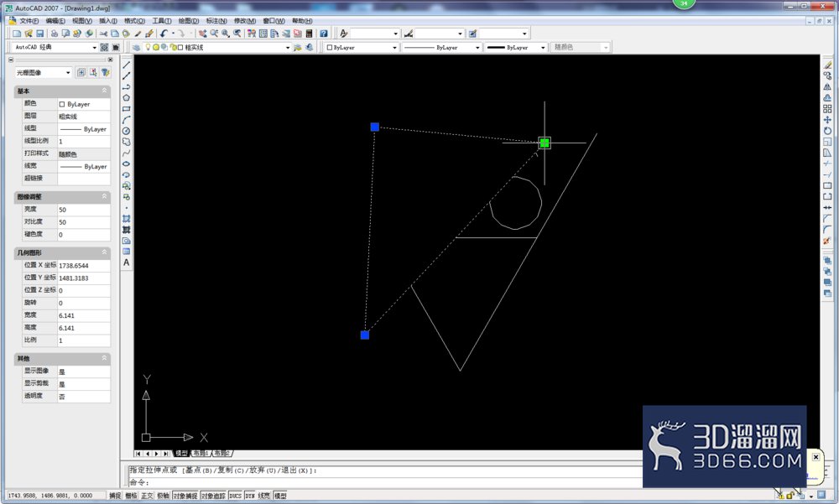Open the ByLayer color control dropdown

[362, 48]
